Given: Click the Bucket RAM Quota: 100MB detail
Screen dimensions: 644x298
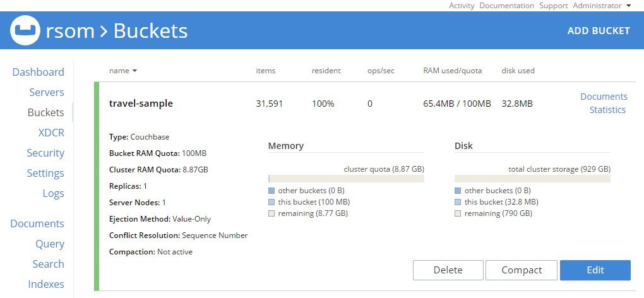Looking at the screenshot, I should pyautogui.click(x=158, y=153).
